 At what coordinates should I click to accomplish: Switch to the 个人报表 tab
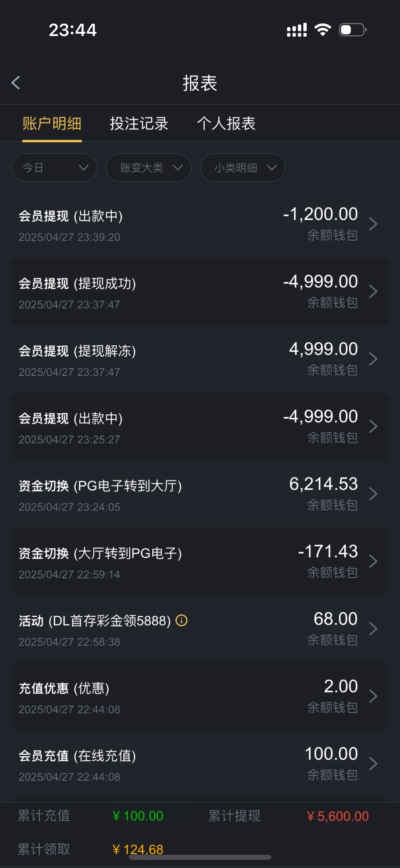click(x=226, y=123)
